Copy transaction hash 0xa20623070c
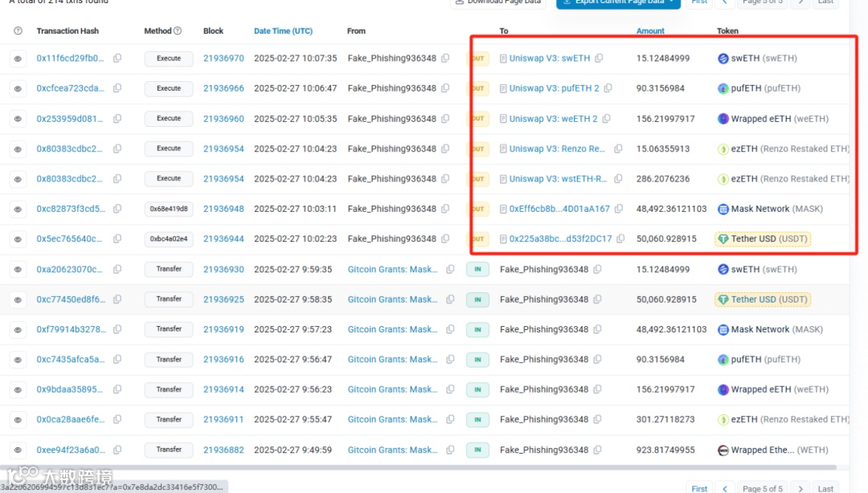Image resolution: width=868 pixels, height=493 pixels. 117,269
